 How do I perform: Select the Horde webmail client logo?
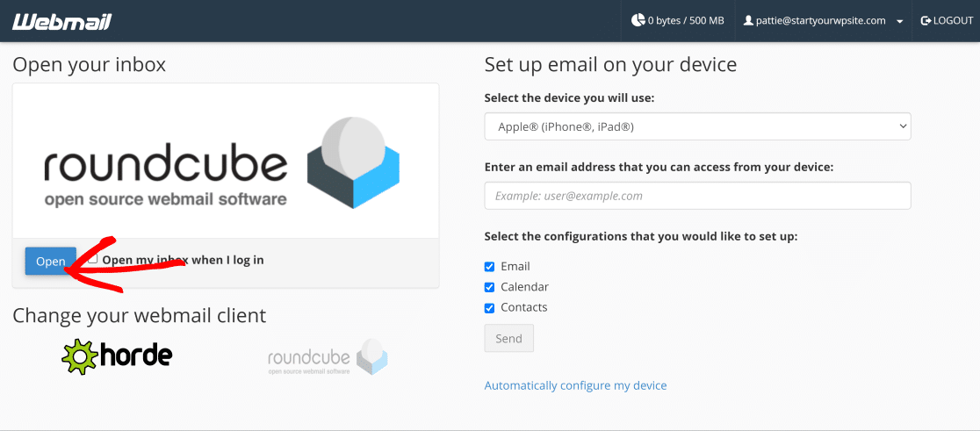coord(117,356)
